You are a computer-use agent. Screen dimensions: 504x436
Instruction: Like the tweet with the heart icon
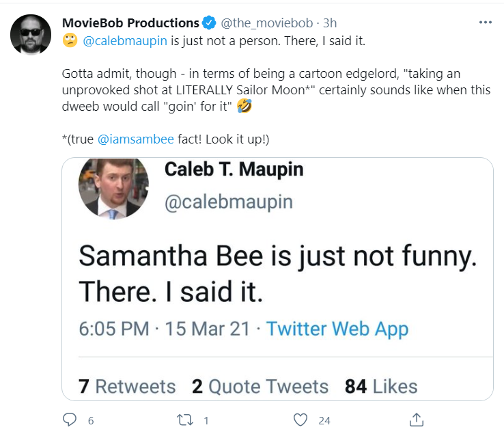[300, 420]
